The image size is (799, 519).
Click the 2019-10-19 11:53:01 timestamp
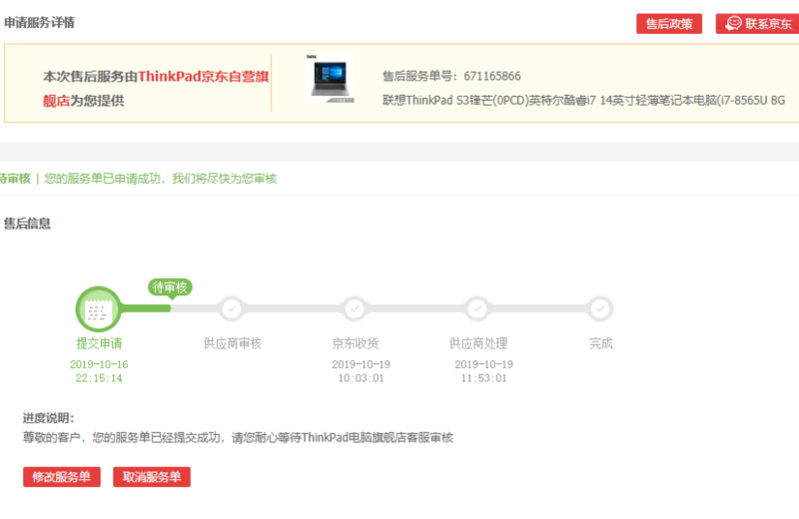point(484,371)
